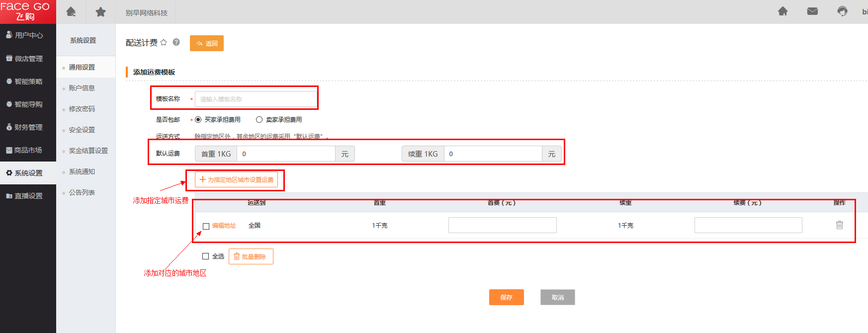Select the 买家承担费用 radio option
868x333 pixels.
(198, 120)
